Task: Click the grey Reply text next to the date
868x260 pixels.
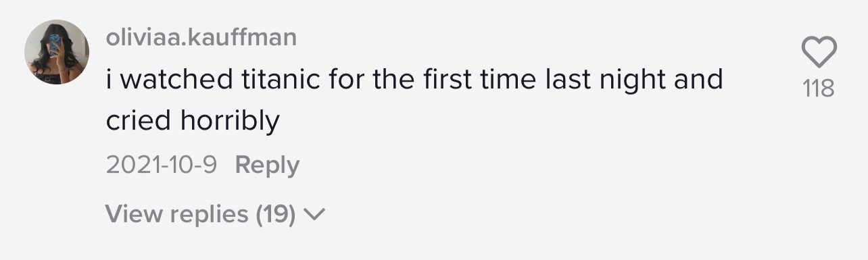Action: [x=267, y=165]
